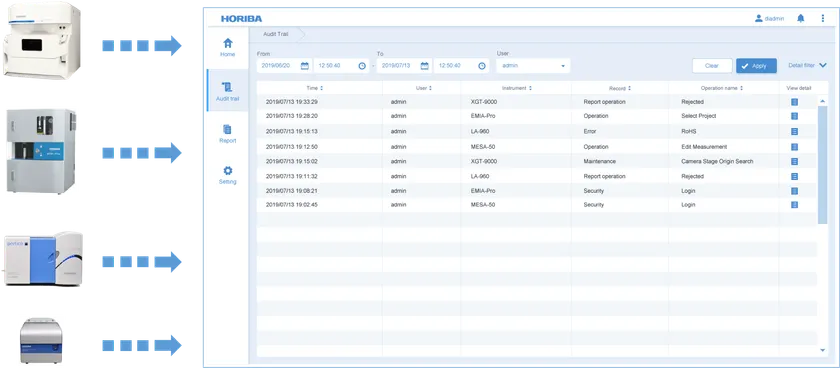View detail of EMIA-Pro Login record
The width and height of the screenshot is (840, 368).
(x=794, y=191)
